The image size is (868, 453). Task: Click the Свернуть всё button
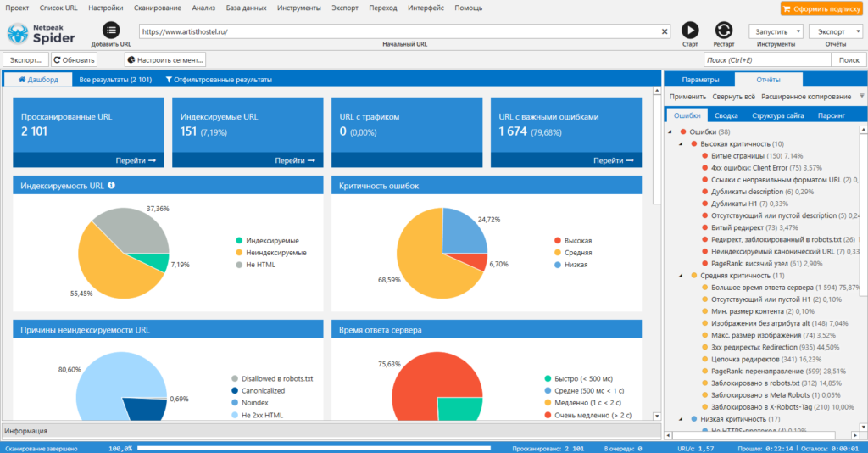[x=733, y=97]
